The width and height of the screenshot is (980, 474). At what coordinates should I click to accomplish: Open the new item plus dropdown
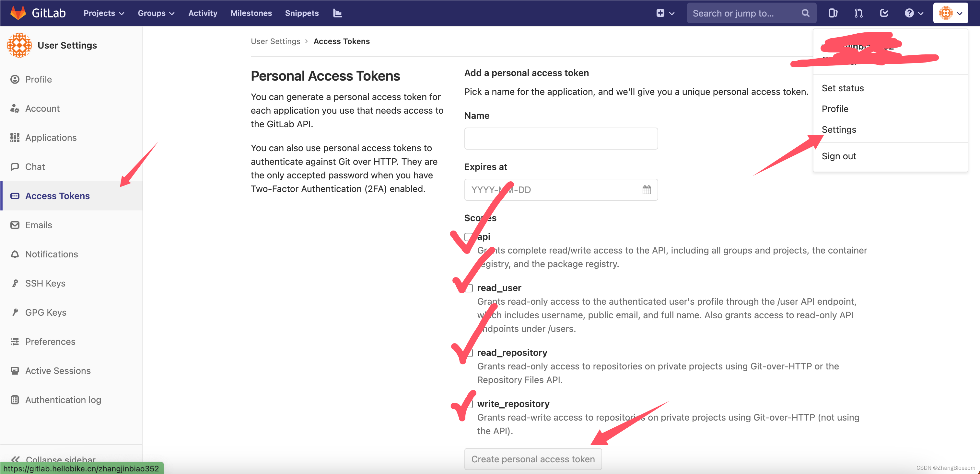point(665,13)
